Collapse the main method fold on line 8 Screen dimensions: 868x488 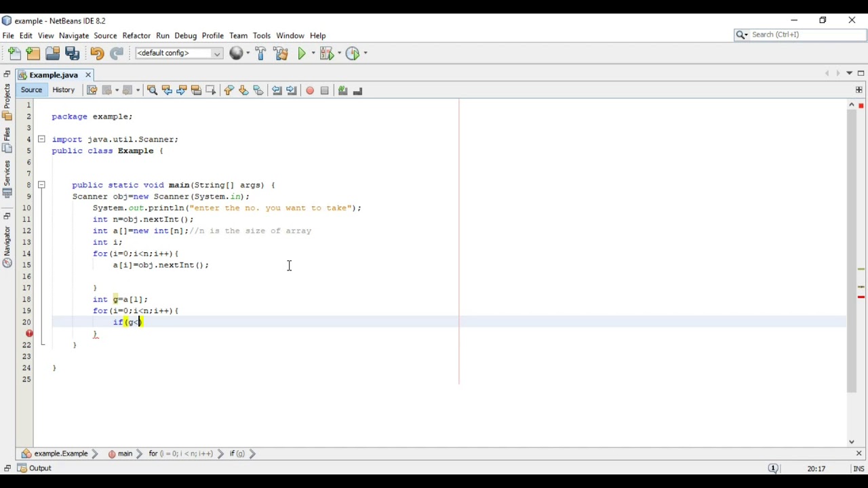pyautogui.click(x=41, y=184)
